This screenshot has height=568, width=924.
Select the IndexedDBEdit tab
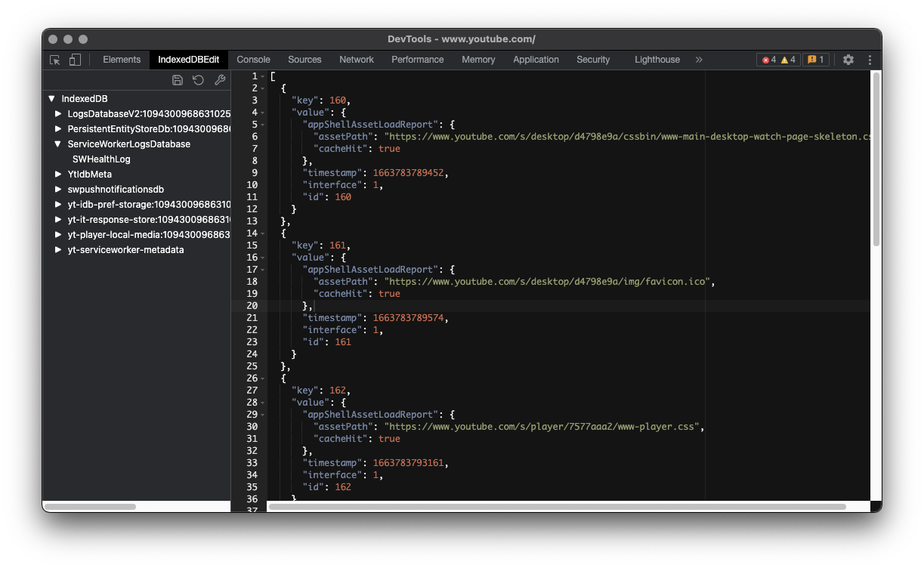(188, 60)
